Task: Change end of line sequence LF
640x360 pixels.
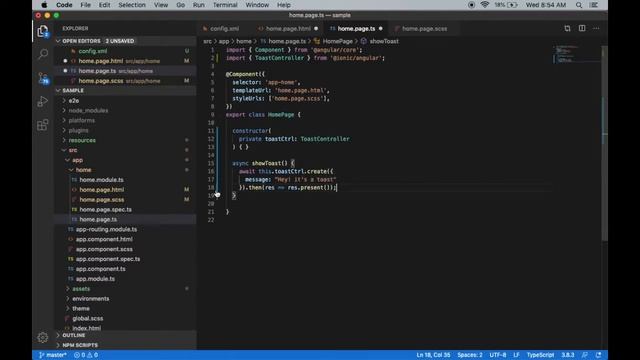Action: [516, 355]
